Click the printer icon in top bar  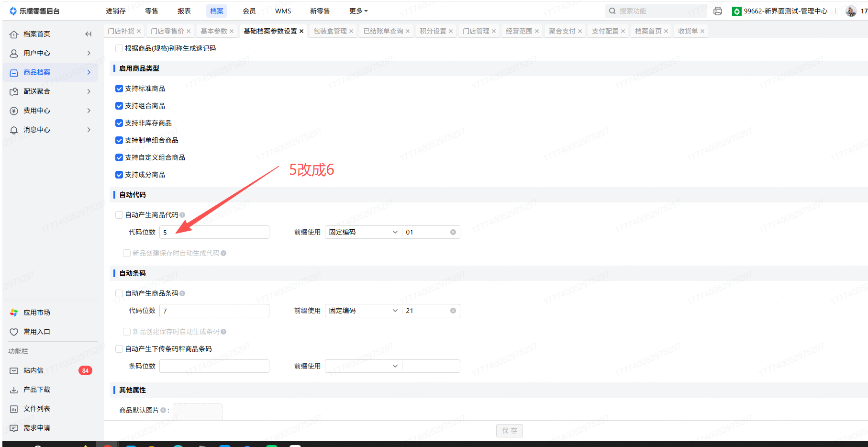[718, 11]
